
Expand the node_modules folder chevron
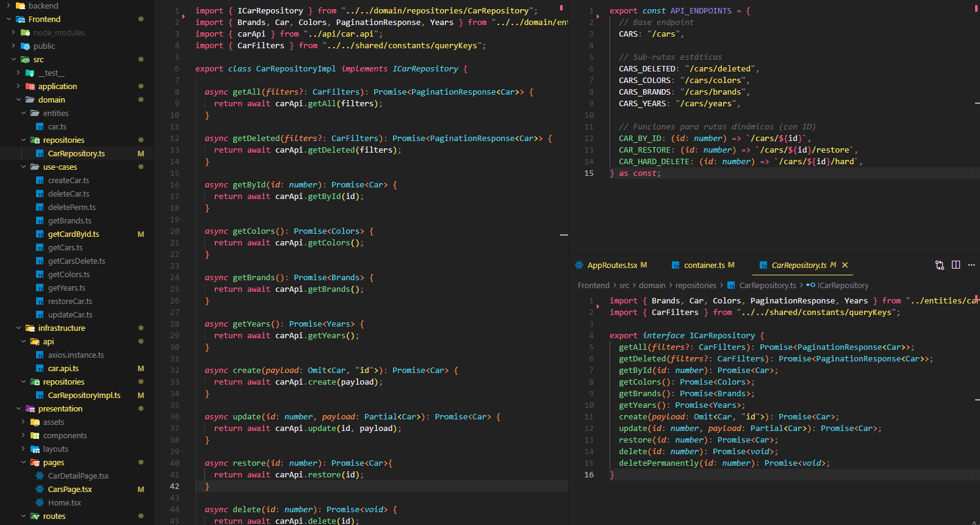pyautogui.click(x=13, y=32)
